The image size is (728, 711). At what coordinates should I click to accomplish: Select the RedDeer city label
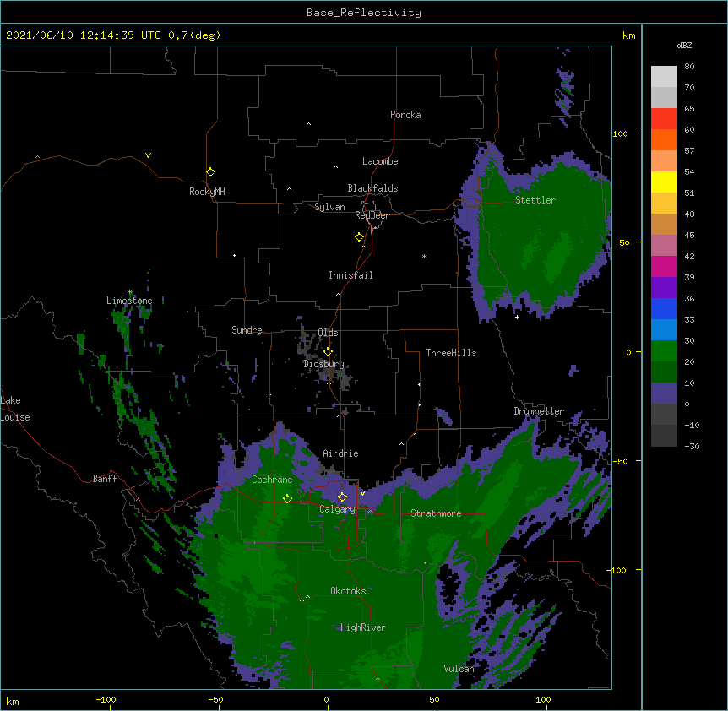tap(372, 215)
